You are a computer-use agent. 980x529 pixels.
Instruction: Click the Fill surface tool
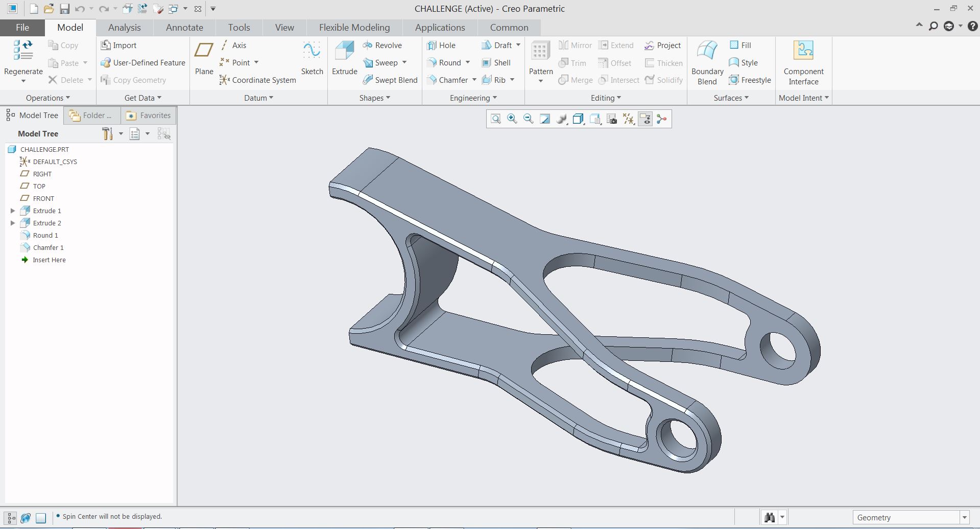tap(740, 45)
